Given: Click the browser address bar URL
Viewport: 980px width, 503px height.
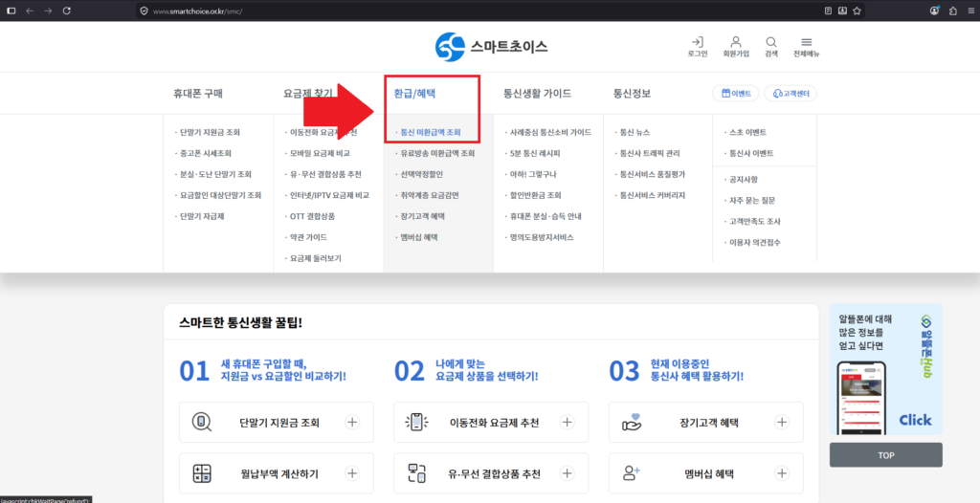Looking at the screenshot, I should 197,11.
